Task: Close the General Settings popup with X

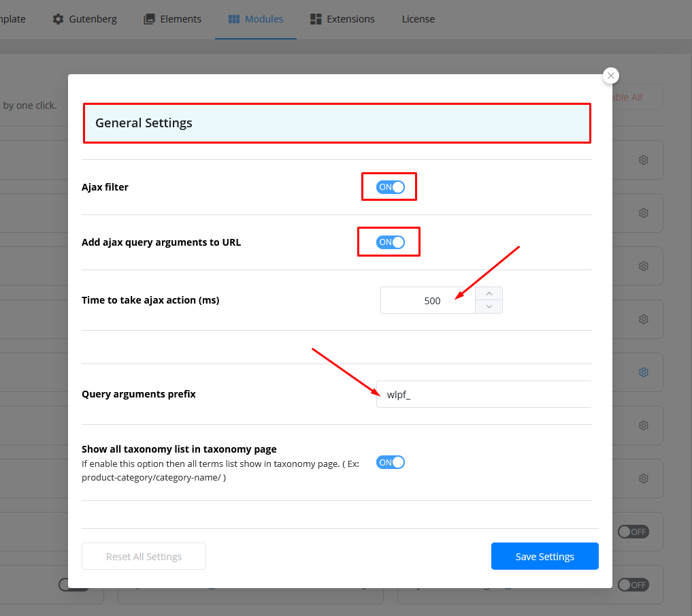Action: (x=611, y=76)
